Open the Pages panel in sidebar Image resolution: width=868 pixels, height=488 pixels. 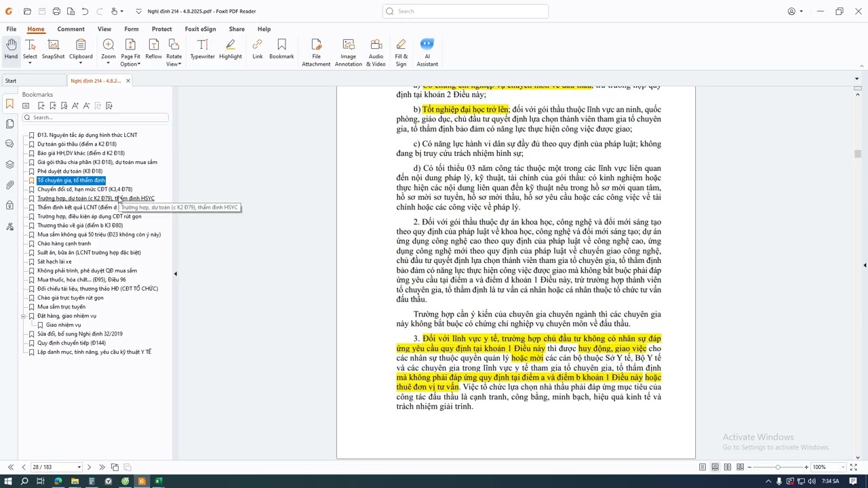click(x=9, y=124)
